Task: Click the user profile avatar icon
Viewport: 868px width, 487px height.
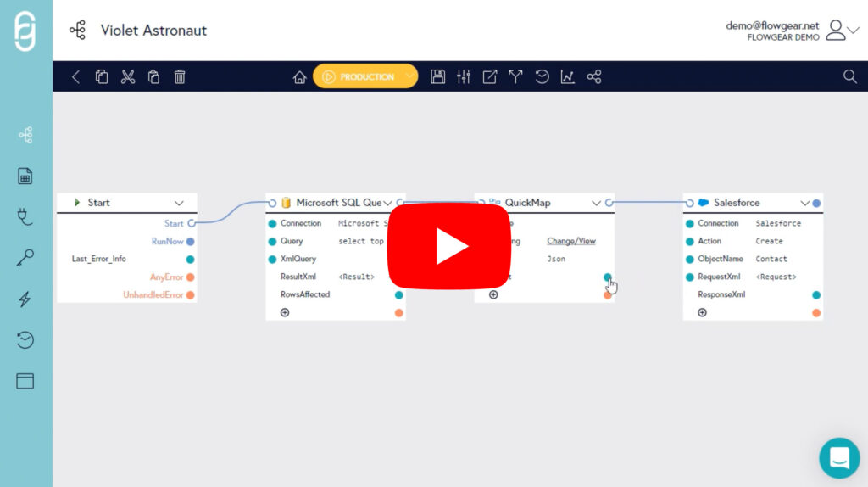Action: pos(835,31)
